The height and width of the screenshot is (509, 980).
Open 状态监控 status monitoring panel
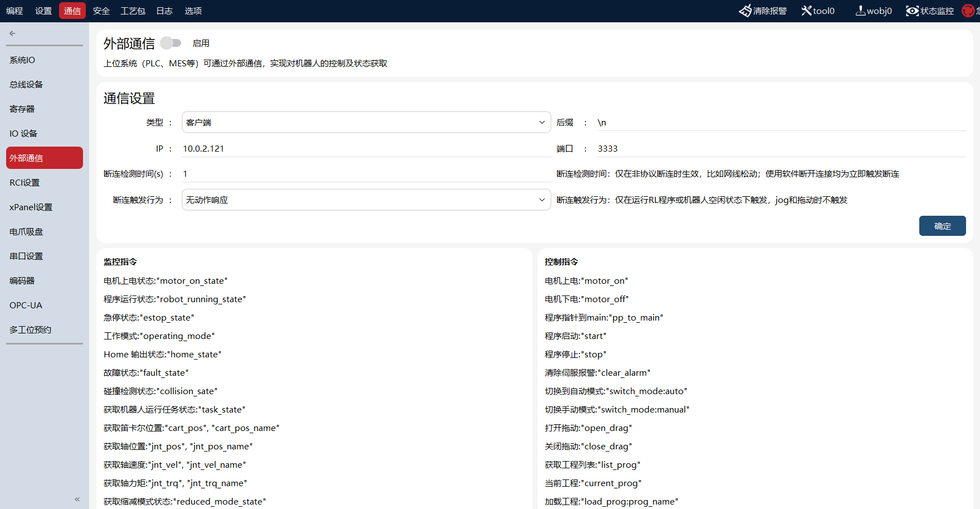pyautogui.click(x=913, y=11)
